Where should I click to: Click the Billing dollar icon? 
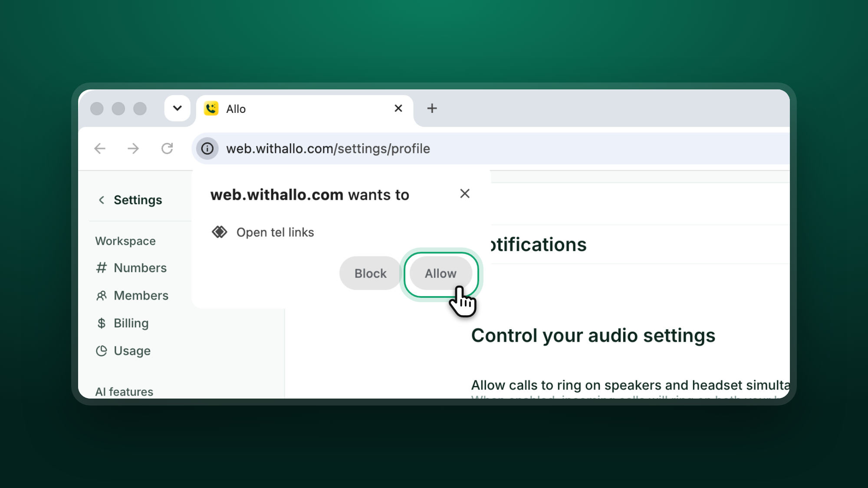pyautogui.click(x=102, y=323)
